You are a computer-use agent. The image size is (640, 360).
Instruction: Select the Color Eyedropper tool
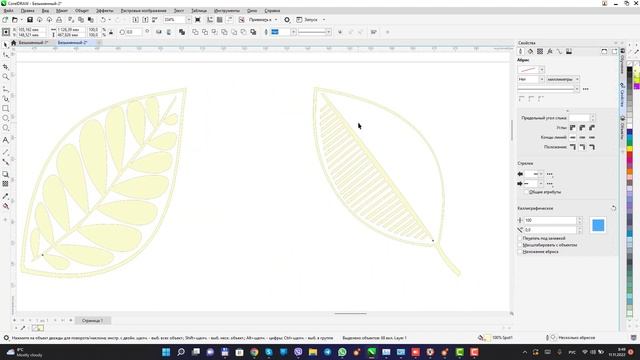pos(5,196)
